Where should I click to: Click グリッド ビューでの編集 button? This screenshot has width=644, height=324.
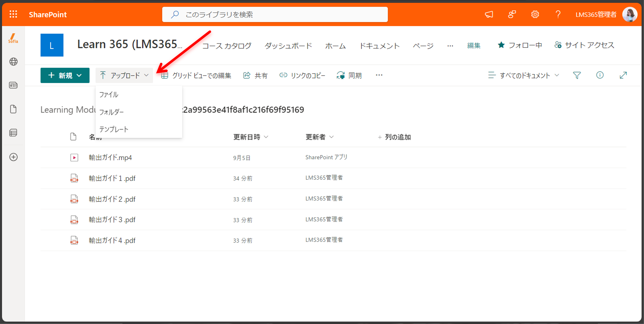click(x=196, y=75)
